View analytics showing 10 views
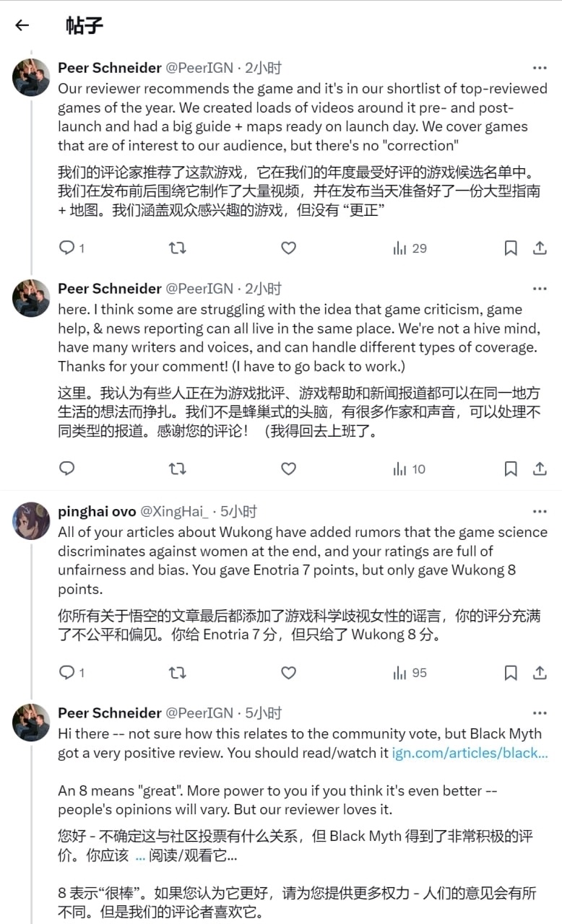The width and height of the screenshot is (562, 924). tap(410, 469)
